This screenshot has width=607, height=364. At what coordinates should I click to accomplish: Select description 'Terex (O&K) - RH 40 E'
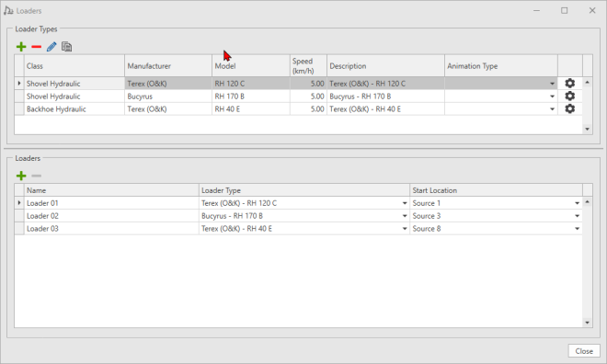(x=385, y=109)
